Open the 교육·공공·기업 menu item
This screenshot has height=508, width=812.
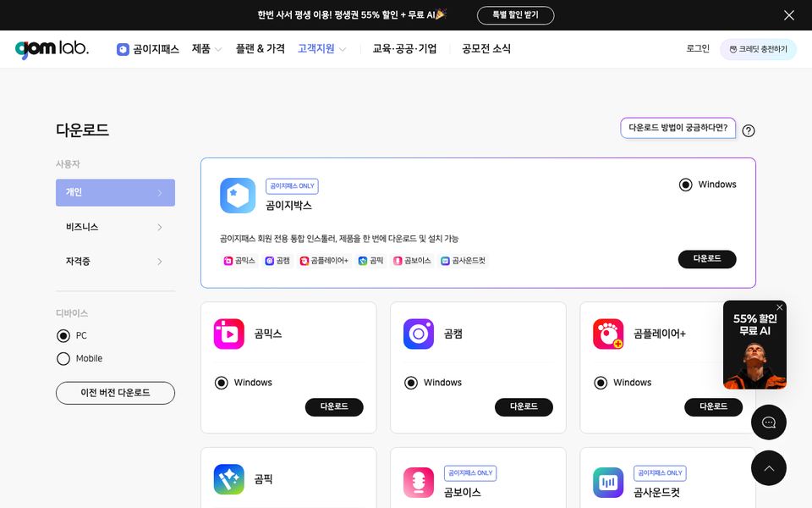tap(404, 49)
